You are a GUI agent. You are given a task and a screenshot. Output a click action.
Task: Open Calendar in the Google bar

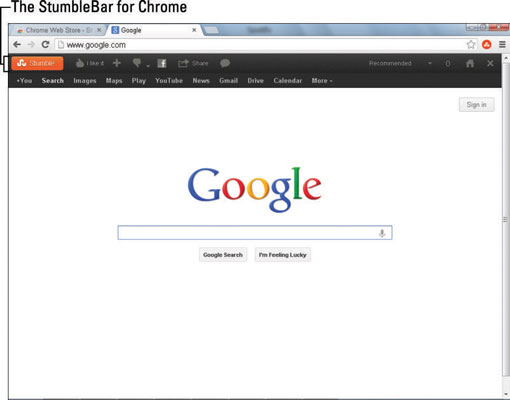click(288, 81)
